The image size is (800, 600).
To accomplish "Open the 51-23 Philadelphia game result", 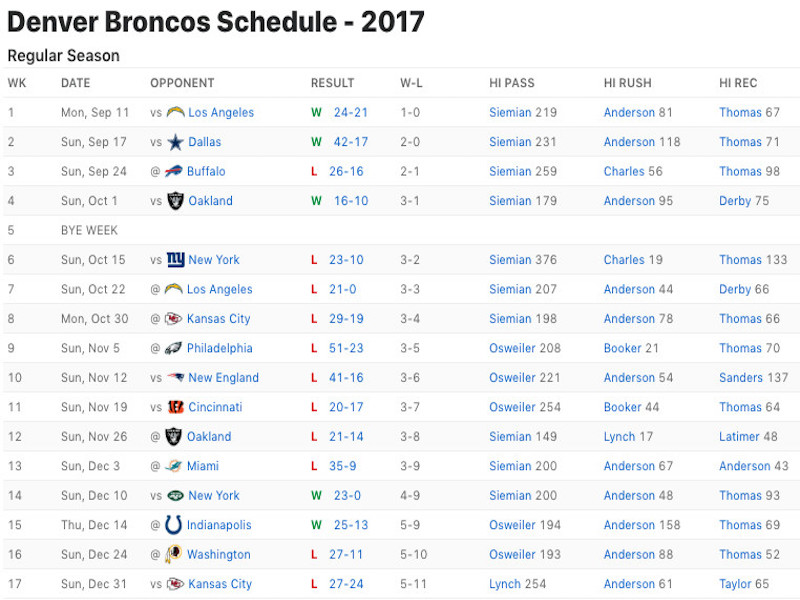I will pyautogui.click(x=346, y=348).
